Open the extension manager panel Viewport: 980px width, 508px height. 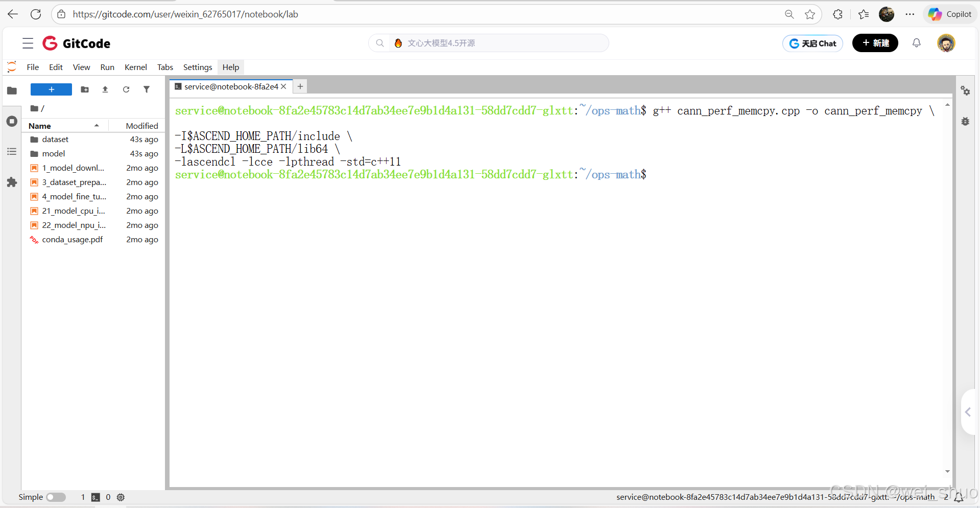point(12,182)
